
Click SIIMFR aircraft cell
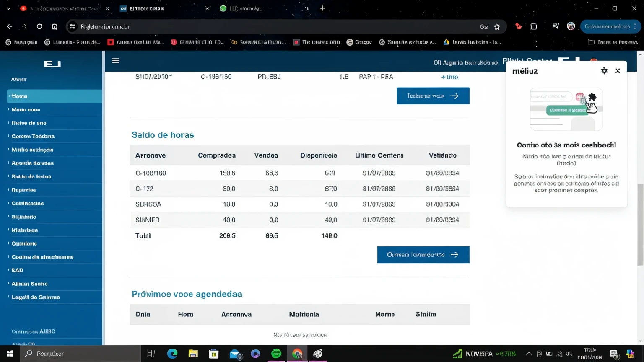tap(148, 220)
